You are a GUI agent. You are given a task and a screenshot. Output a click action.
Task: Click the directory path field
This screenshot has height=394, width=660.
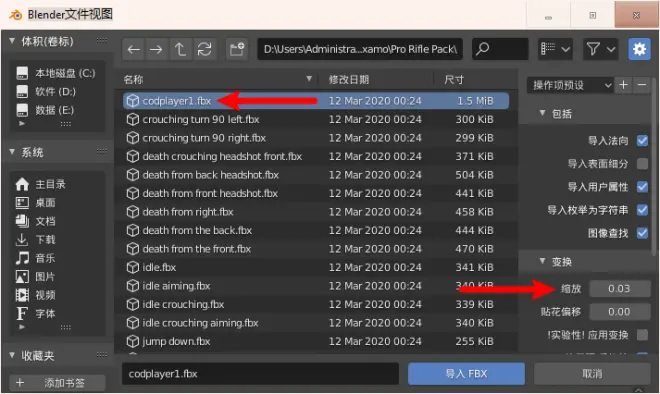tap(360, 49)
